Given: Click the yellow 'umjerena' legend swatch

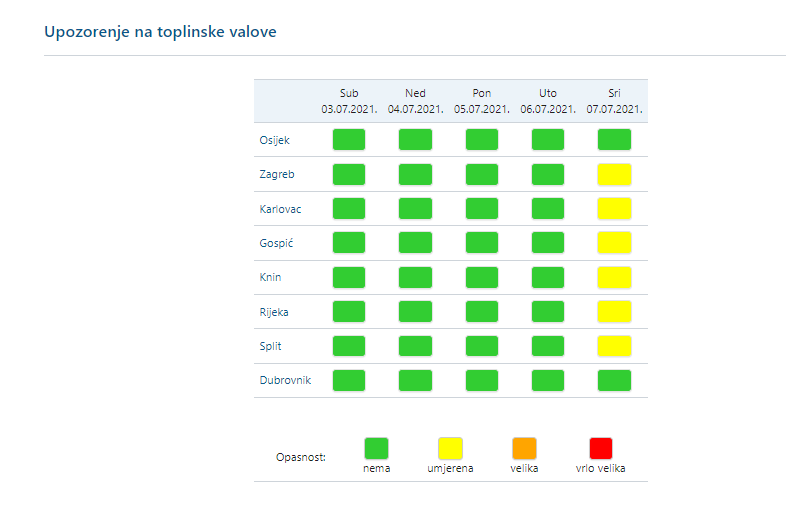Looking at the screenshot, I should (x=450, y=448).
